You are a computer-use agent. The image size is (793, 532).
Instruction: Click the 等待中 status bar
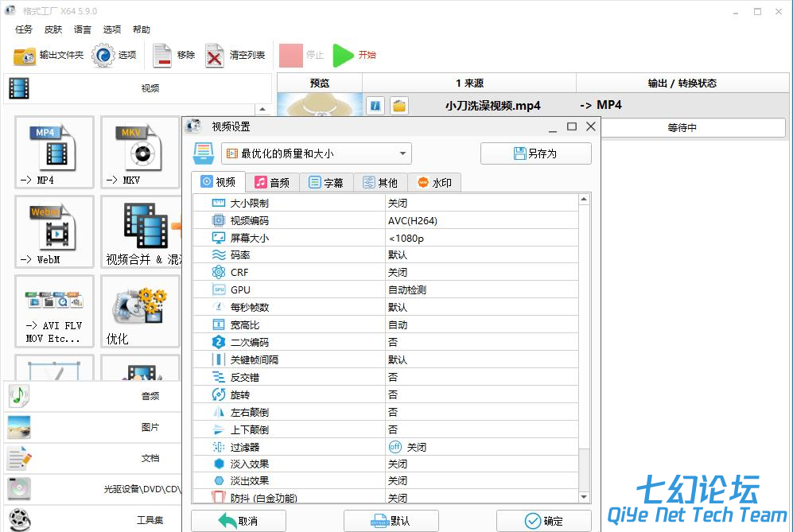[693, 128]
